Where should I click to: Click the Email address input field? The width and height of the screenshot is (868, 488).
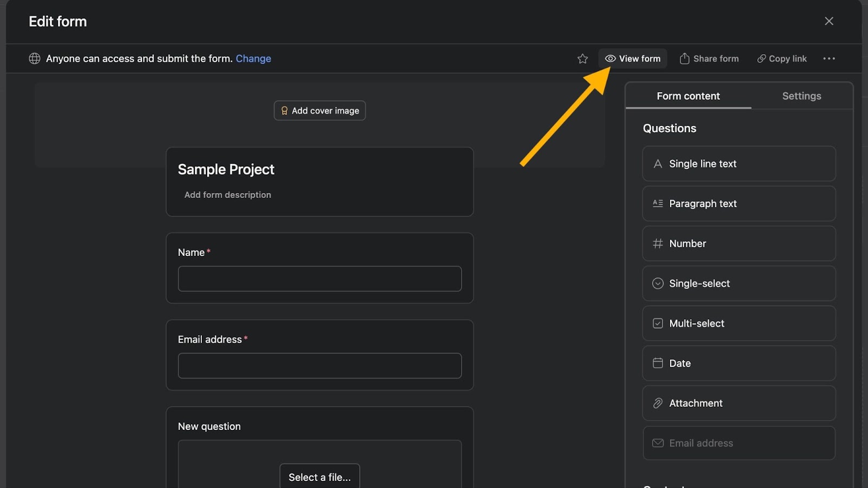320,366
